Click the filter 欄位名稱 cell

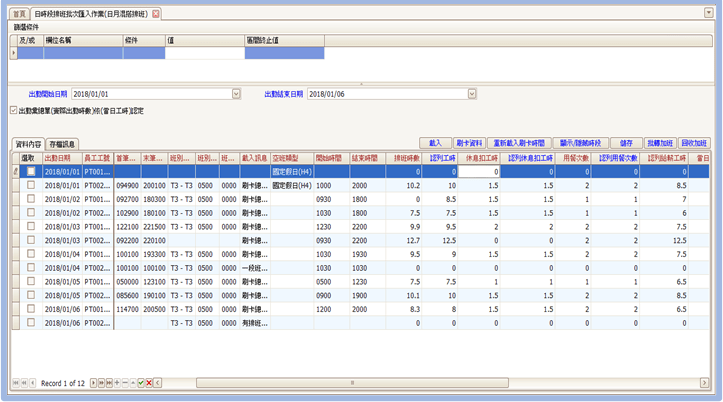pos(83,53)
